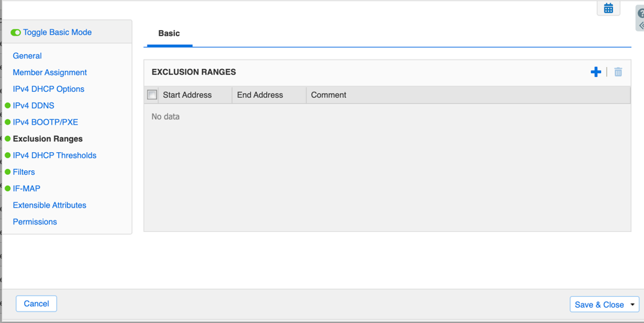The height and width of the screenshot is (323, 644).
Task: Open the Filters section
Action: point(24,172)
